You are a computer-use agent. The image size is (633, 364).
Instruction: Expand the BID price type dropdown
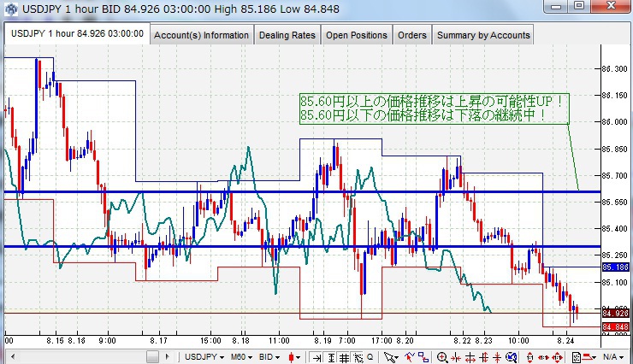click(272, 356)
